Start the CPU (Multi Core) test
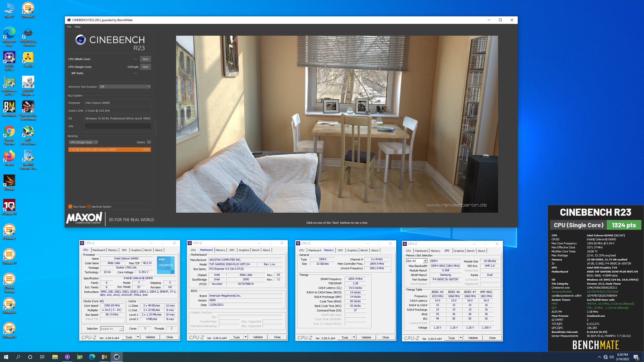The width and height of the screenshot is (644, 362). click(145, 59)
